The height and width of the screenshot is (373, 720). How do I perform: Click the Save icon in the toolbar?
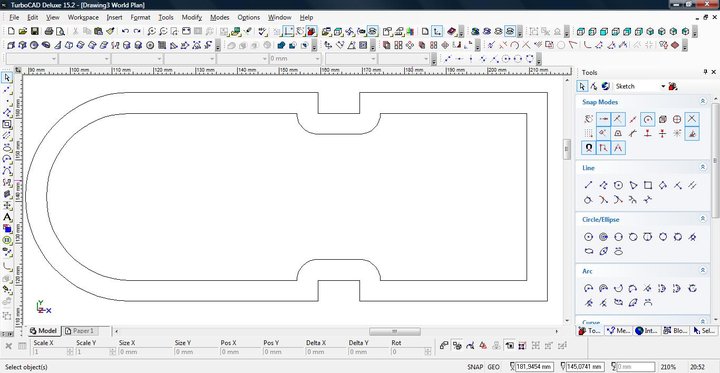34,31
